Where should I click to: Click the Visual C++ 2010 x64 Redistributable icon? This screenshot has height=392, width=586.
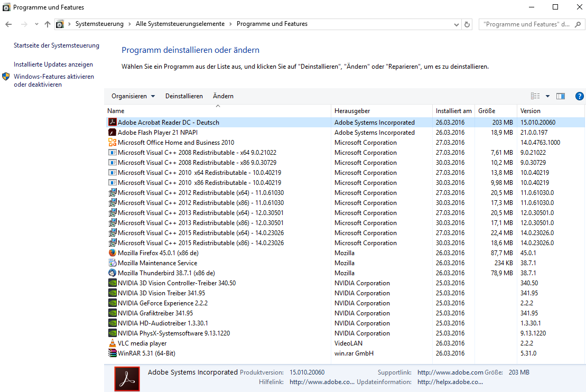tap(112, 173)
